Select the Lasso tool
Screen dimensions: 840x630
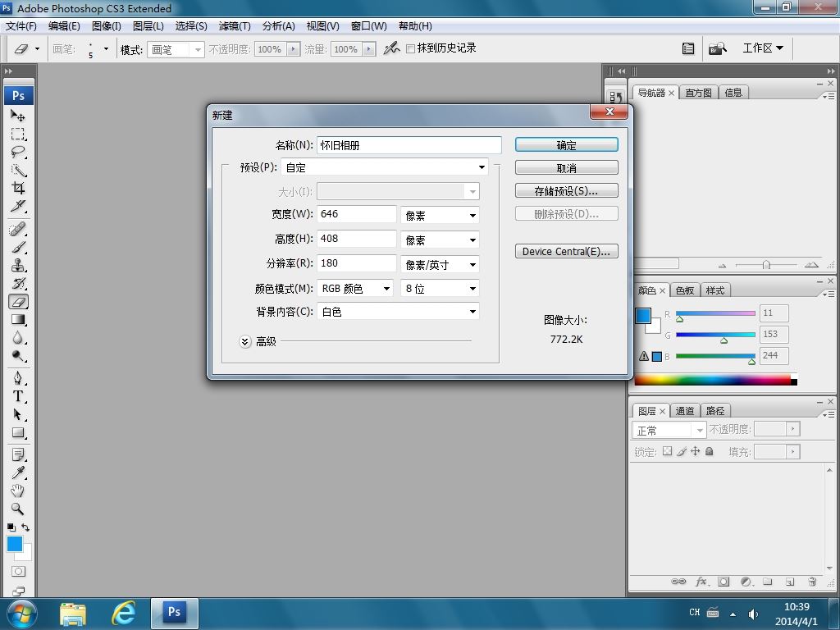17,153
